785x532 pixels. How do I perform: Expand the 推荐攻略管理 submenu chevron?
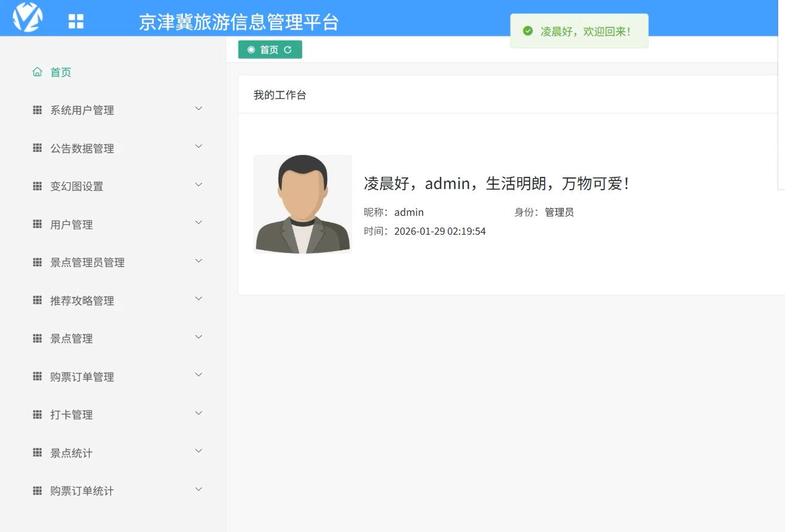coord(198,299)
